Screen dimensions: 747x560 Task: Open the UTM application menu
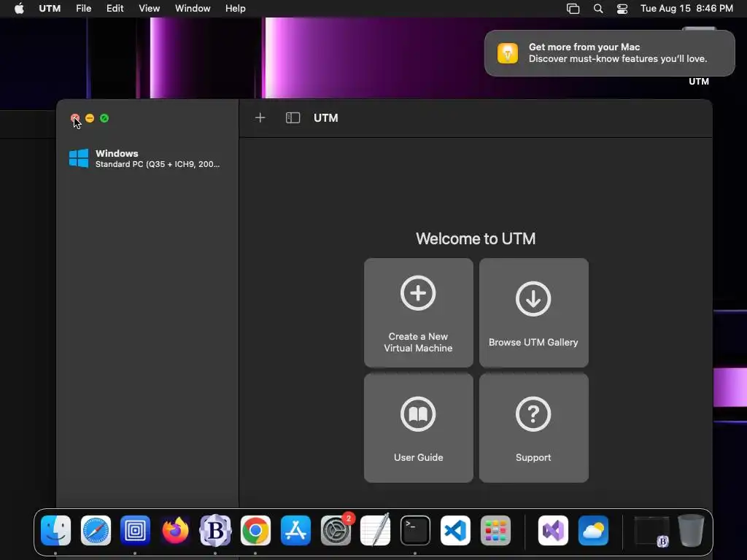50,9
